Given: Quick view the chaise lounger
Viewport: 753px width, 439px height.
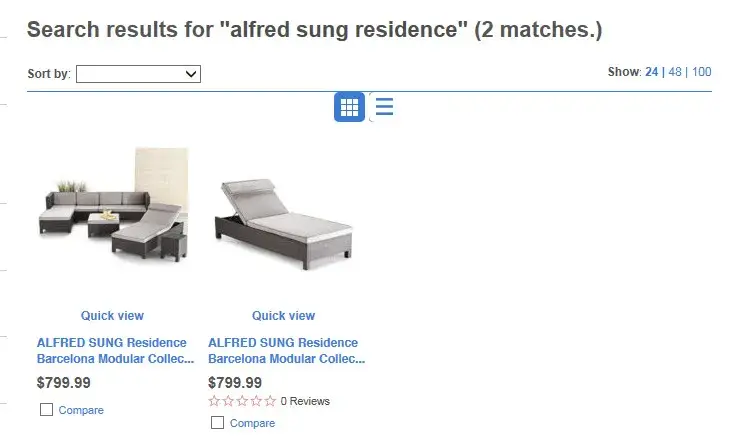Looking at the screenshot, I should pyautogui.click(x=283, y=316).
